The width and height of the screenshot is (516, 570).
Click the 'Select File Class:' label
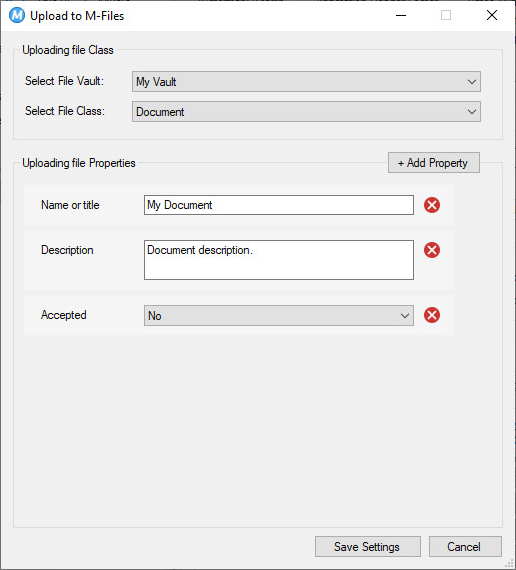tap(65, 111)
